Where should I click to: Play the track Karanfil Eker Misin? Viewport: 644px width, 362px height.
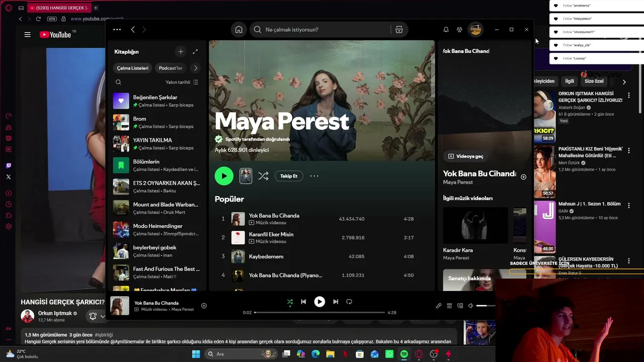click(x=322, y=238)
